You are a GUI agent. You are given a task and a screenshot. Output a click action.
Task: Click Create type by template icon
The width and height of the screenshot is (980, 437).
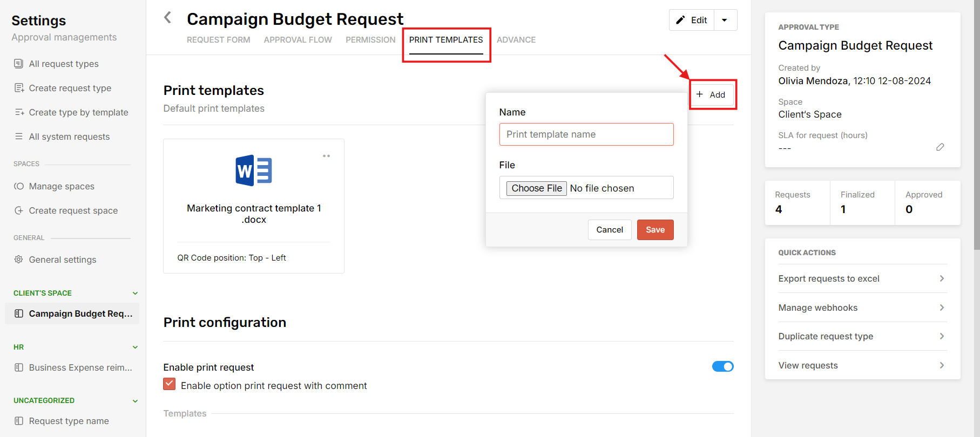tap(19, 112)
